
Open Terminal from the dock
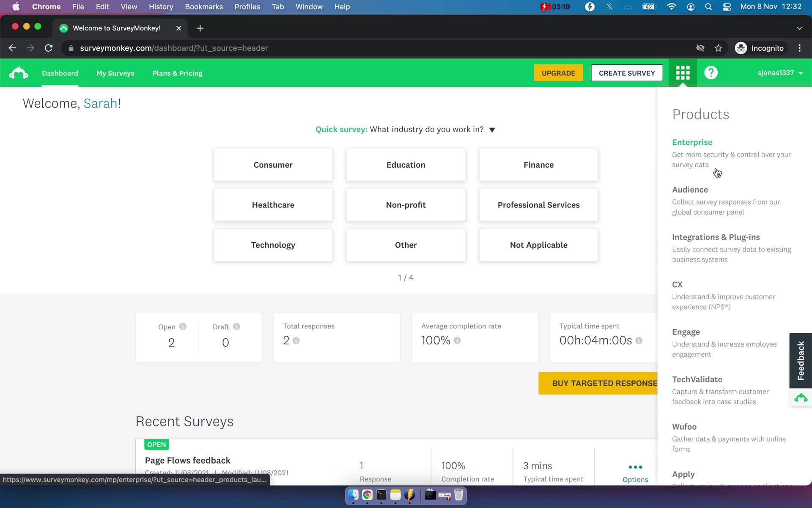pyautogui.click(x=381, y=495)
